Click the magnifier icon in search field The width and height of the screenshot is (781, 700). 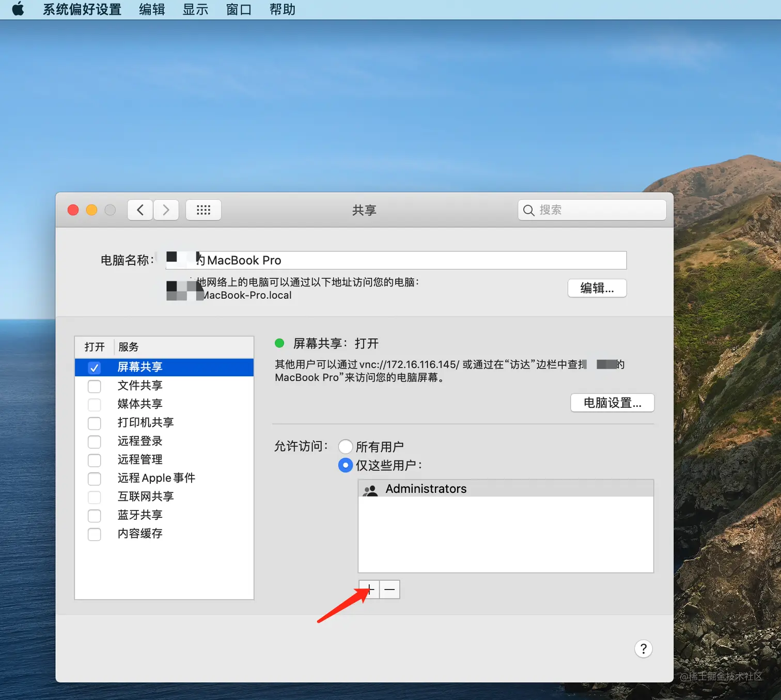[x=528, y=210]
